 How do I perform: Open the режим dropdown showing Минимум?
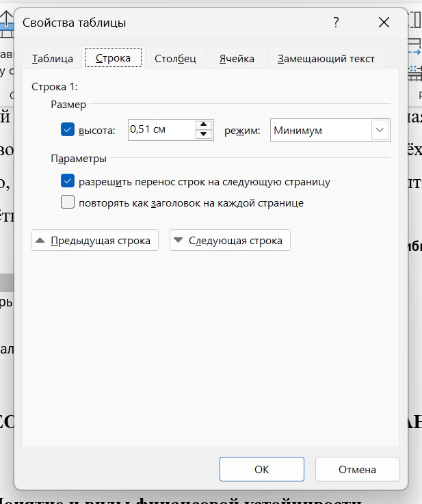coord(330,130)
